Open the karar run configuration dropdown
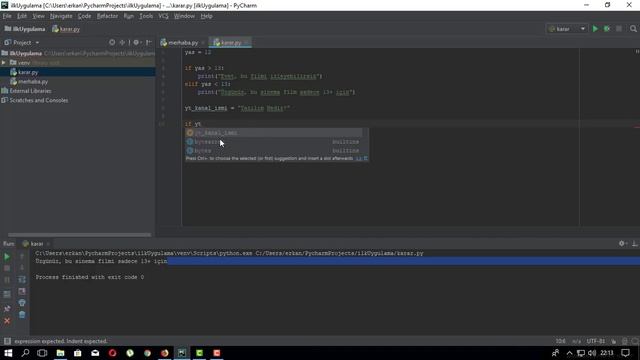 (x=567, y=29)
